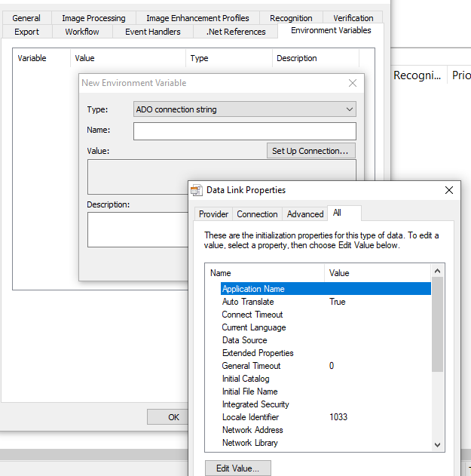The height and width of the screenshot is (476, 471).
Task: Switch to the Provider tab
Action: 213,214
